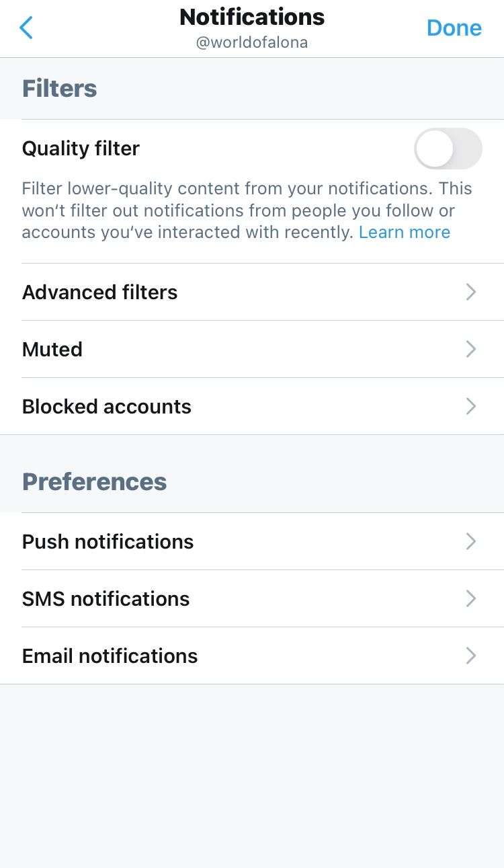Toggle the Quality filter switch
504x868 pixels.
(x=448, y=149)
